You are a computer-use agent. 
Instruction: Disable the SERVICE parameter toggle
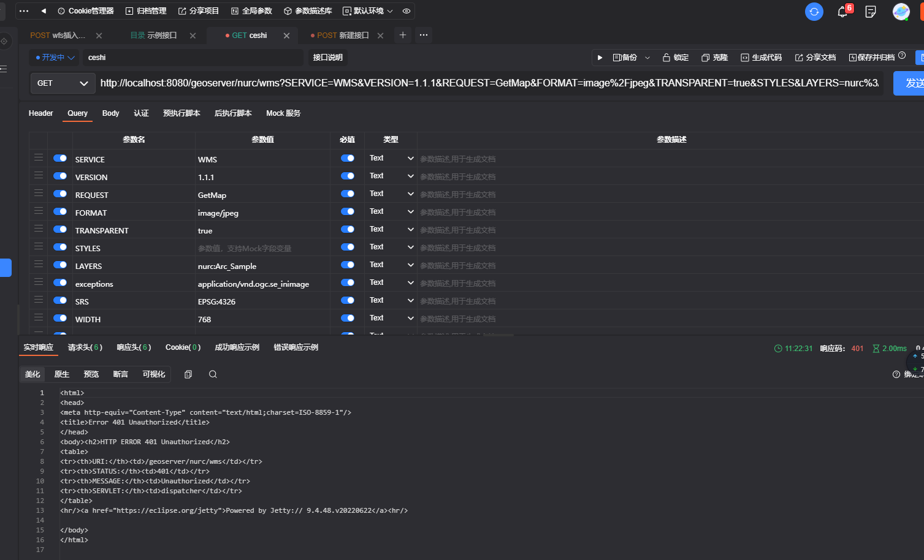click(60, 158)
